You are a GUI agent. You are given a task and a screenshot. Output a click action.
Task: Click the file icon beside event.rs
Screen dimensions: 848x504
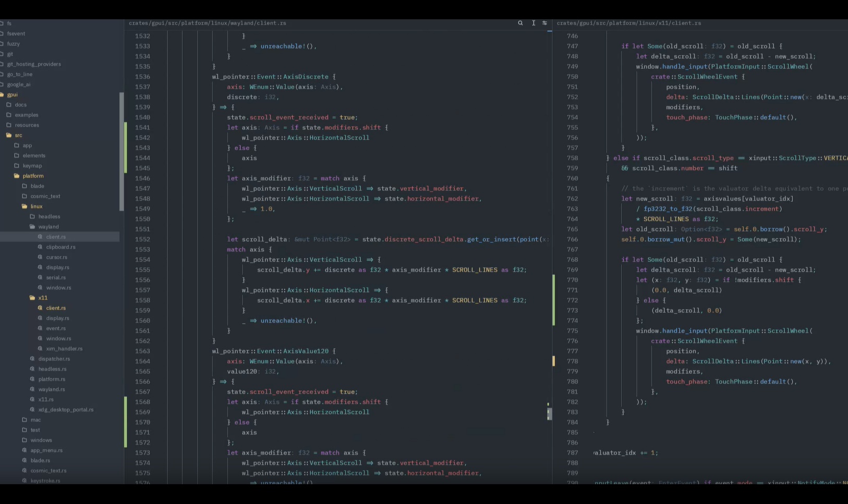coord(40,328)
